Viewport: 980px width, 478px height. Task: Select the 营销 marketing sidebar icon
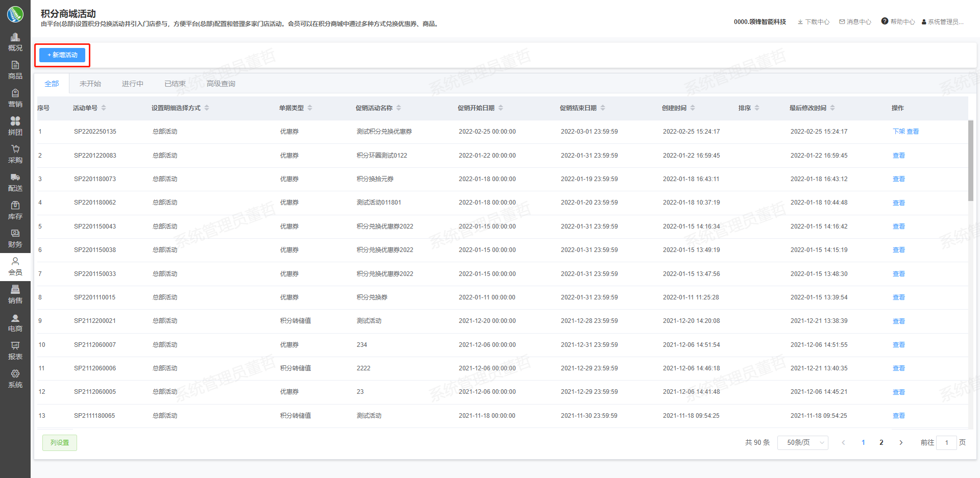tap(15, 93)
